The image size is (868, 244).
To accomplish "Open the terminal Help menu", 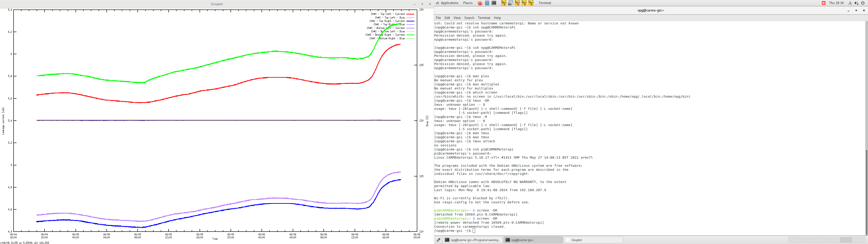I will 497,18.
